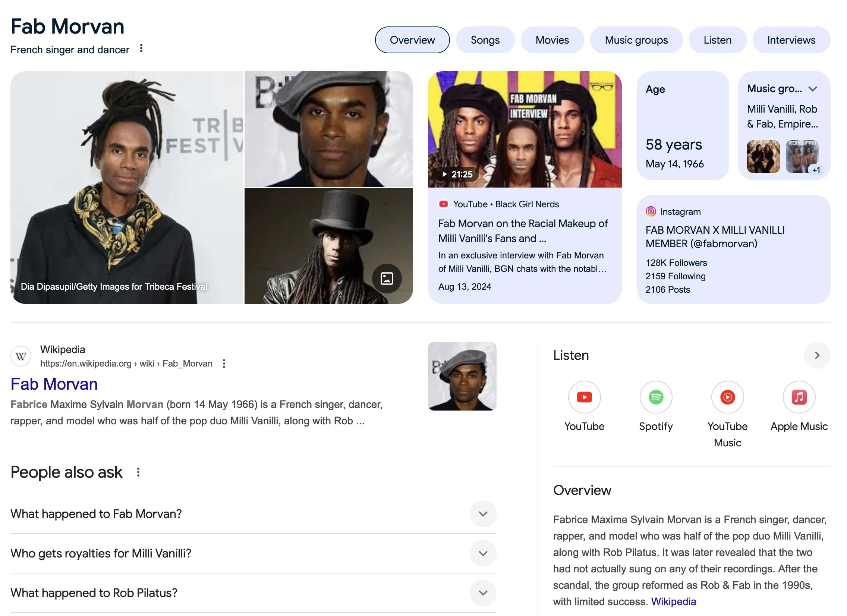
Task: Open the YouTube Music icon
Action: (727, 397)
